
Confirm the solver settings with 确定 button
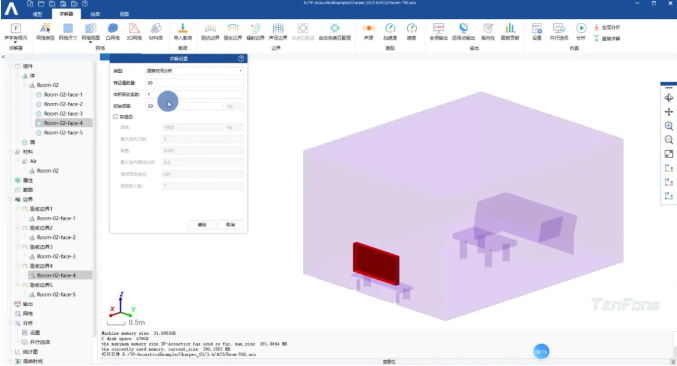[x=202, y=224]
